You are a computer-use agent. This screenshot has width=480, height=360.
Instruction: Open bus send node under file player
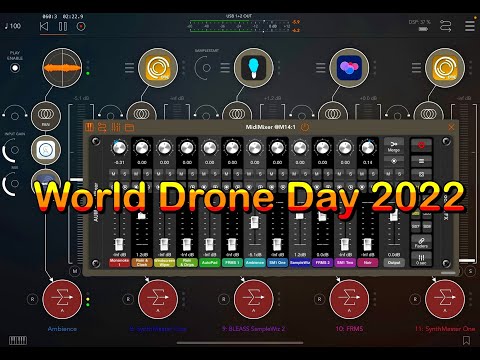tap(46, 116)
